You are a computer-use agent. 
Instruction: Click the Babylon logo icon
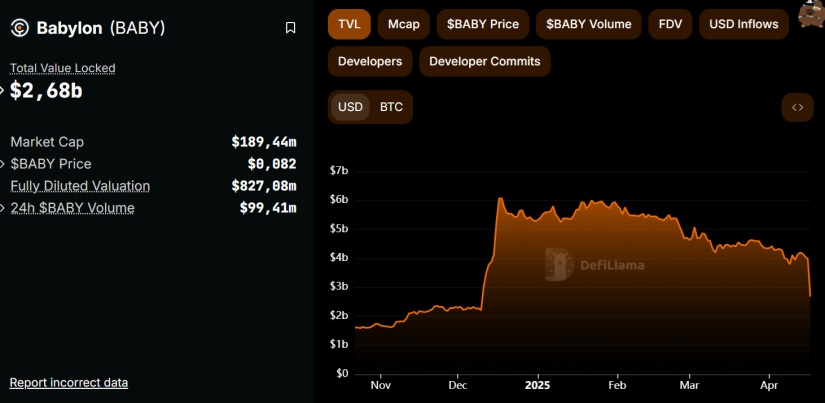click(20, 28)
